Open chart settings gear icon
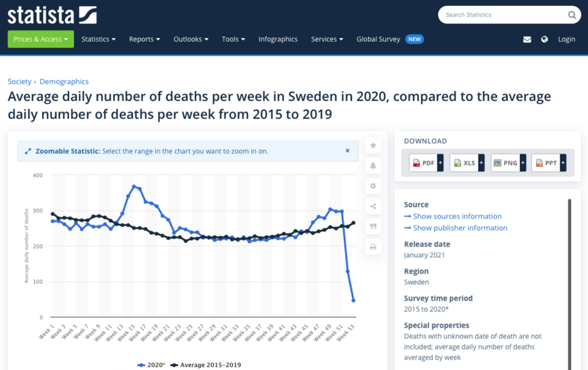This screenshot has width=588, height=370. point(373,186)
